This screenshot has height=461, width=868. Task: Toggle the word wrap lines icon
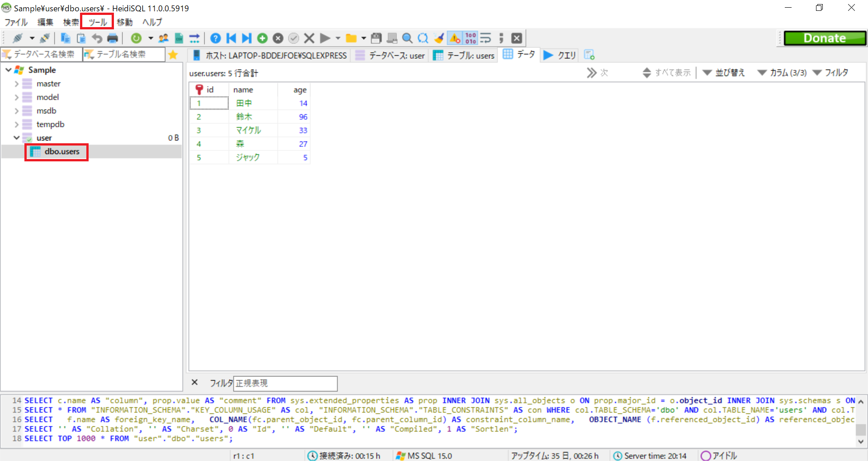pos(486,38)
